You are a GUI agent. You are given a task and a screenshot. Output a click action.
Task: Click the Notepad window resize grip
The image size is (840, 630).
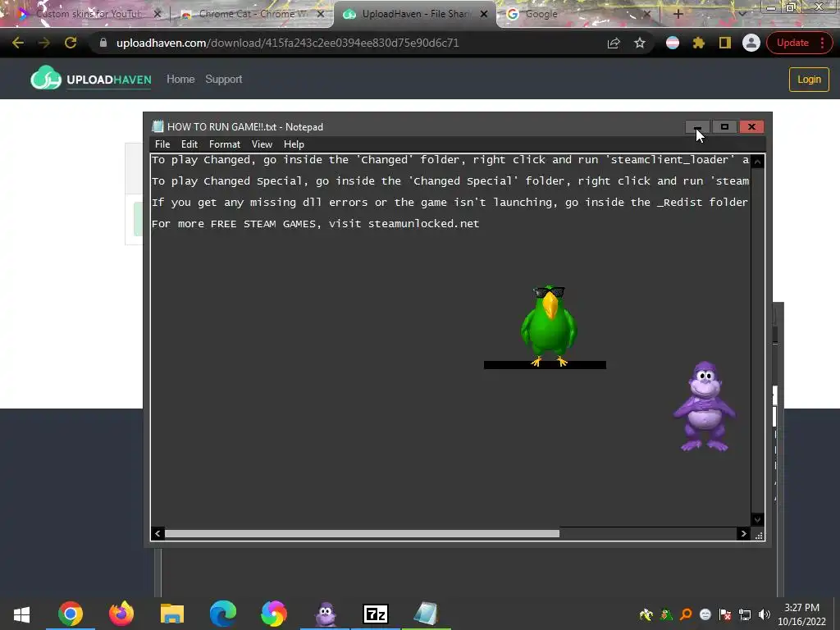tap(759, 535)
